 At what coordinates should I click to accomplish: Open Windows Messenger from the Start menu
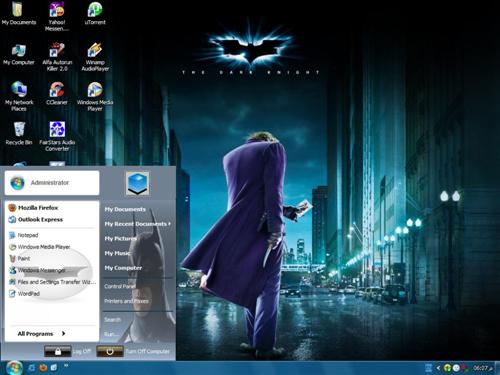pyautogui.click(x=52, y=270)
